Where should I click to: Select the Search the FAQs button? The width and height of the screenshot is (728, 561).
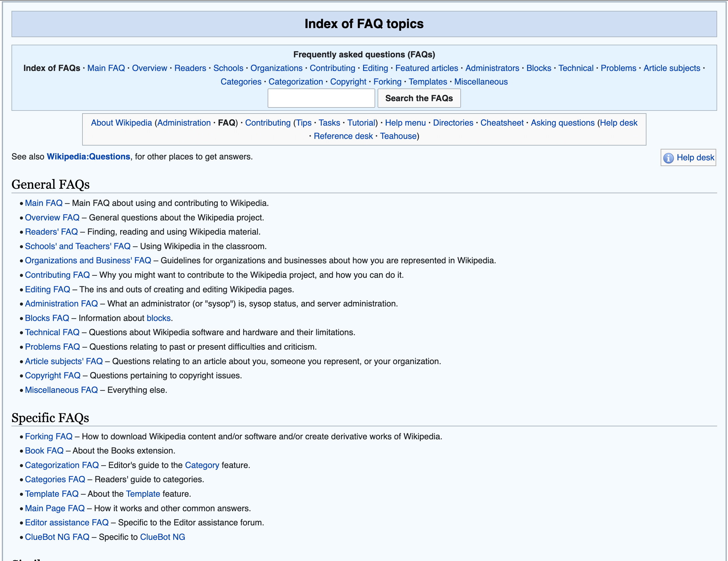pyautogui.click(x=419, y=98)
